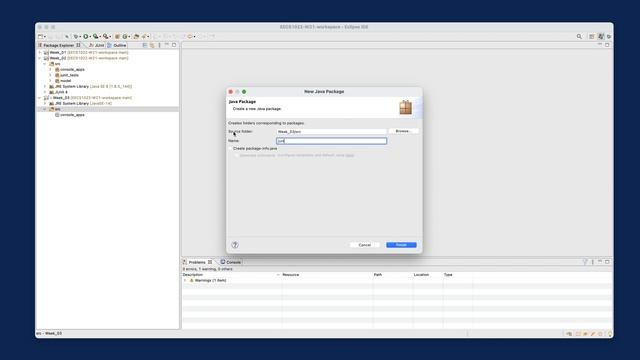The width and height of the screenshot is (640, 360).
Task: Sort by the Description column header
Action: click(232, 275)
